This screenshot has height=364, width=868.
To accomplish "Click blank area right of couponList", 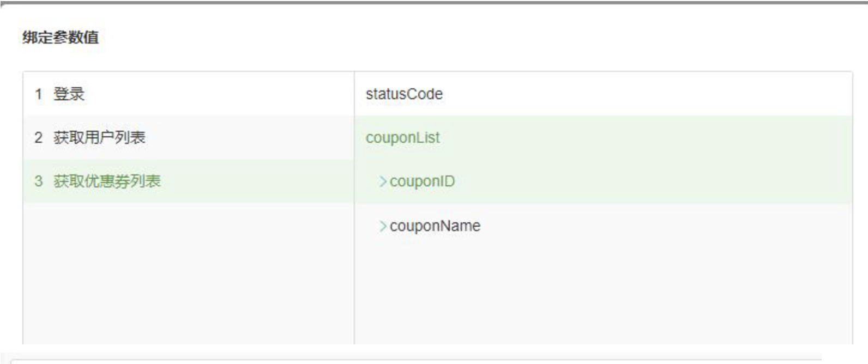I will [654, 138].
